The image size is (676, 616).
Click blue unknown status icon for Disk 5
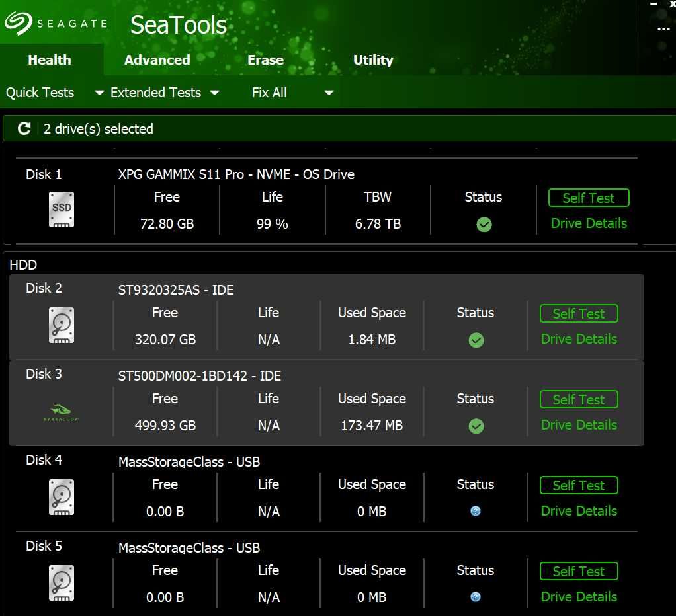click(476, 597)
